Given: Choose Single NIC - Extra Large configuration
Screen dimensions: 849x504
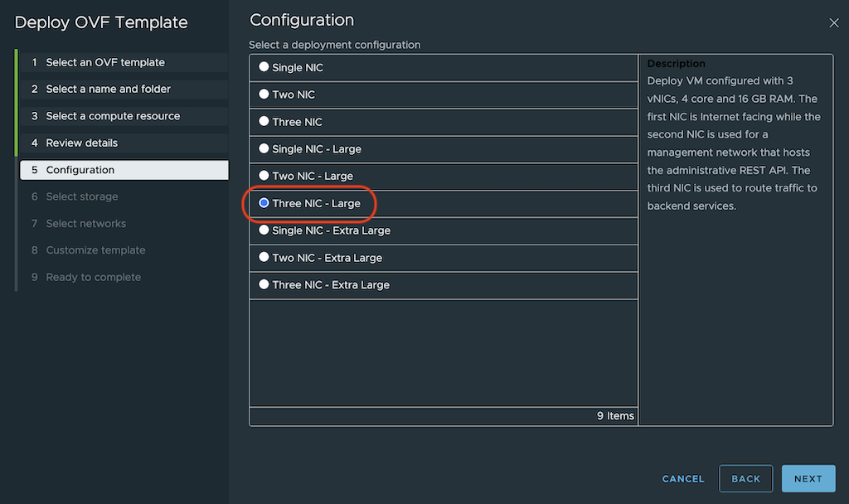Looking at the screenshot, I should (264, 230).
